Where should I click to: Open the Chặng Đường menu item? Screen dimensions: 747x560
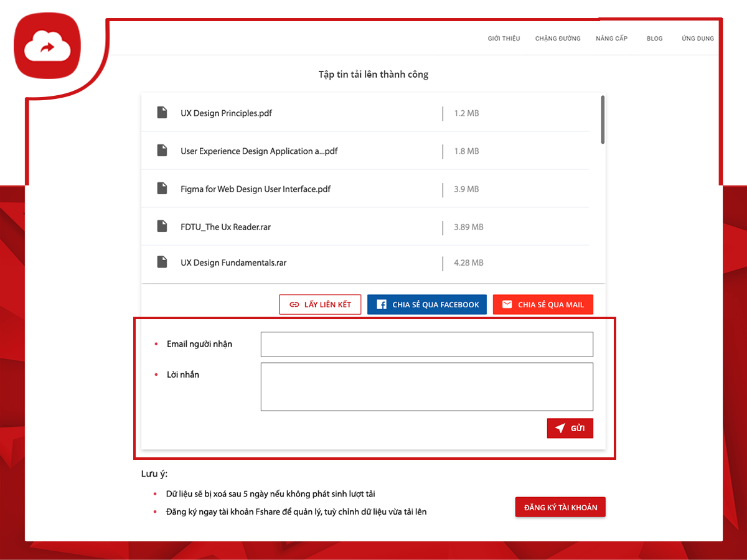(558, 39)
